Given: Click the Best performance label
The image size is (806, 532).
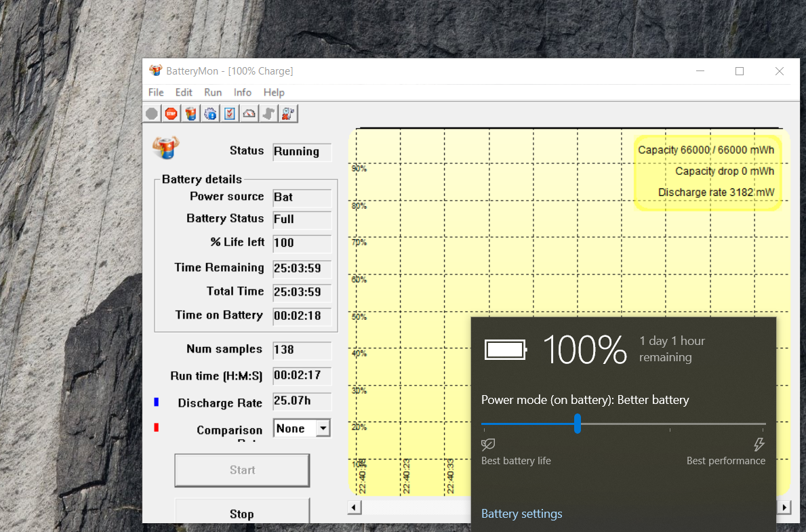Looking at the screenshot, I should tap(726, 461).
